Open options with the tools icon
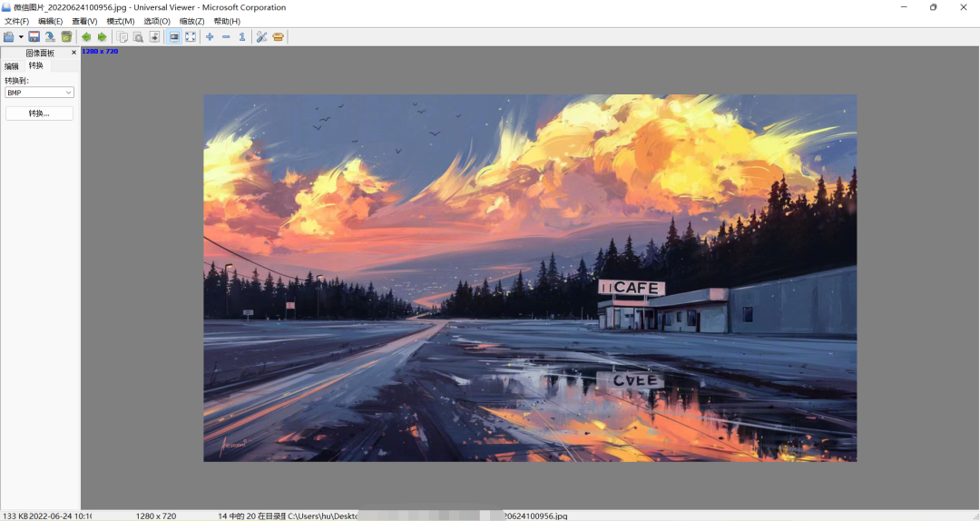Image resolution: width=980 pixels, height=521 pixels. point(262,37)
